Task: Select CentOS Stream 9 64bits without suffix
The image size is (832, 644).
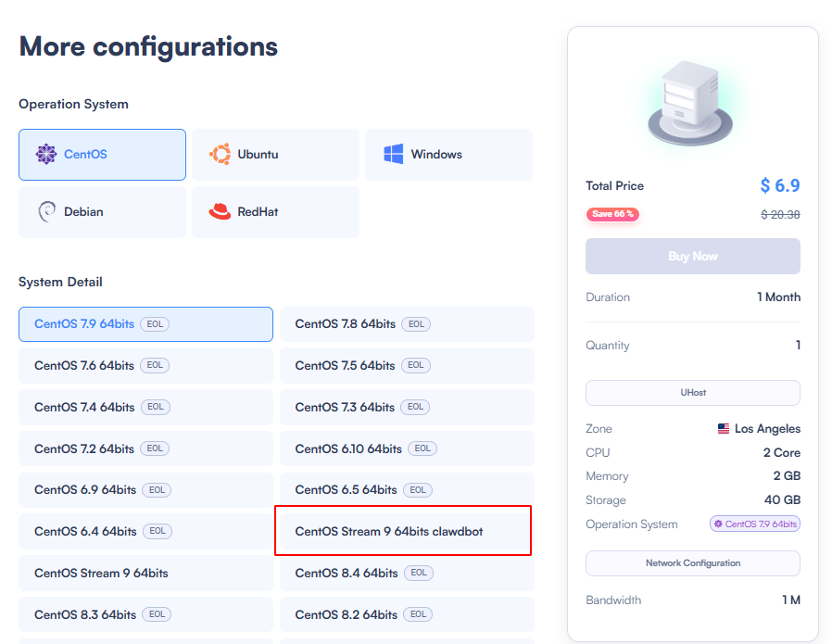Action: (145, 573)
